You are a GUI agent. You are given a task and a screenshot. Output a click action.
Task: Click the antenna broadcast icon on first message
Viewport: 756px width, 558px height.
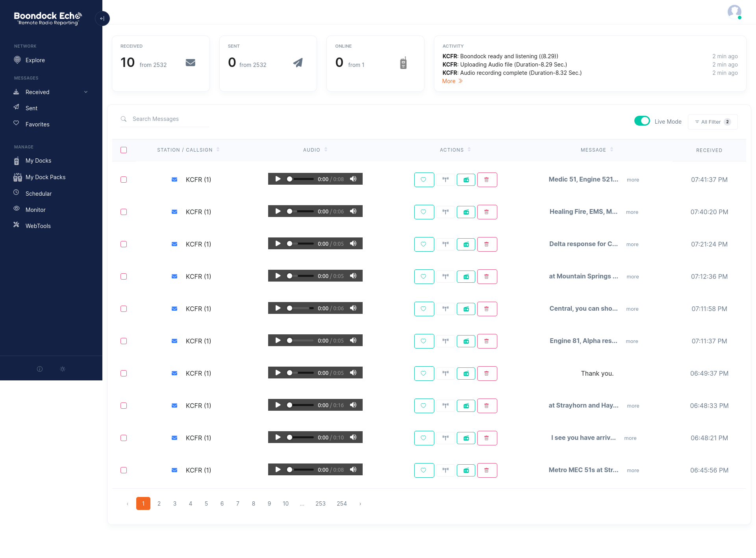coord(445,180)
